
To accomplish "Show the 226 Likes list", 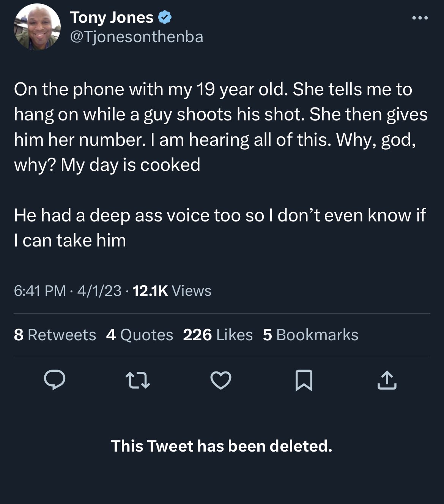I will coord(218,335).
